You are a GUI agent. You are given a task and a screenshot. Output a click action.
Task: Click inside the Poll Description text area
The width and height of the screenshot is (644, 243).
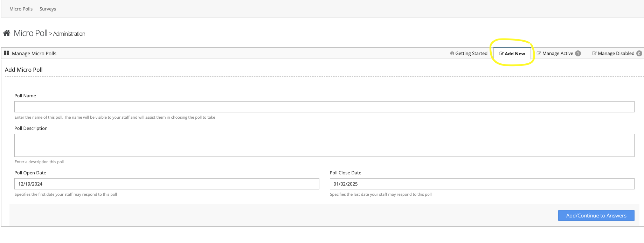tap(324, 145)
